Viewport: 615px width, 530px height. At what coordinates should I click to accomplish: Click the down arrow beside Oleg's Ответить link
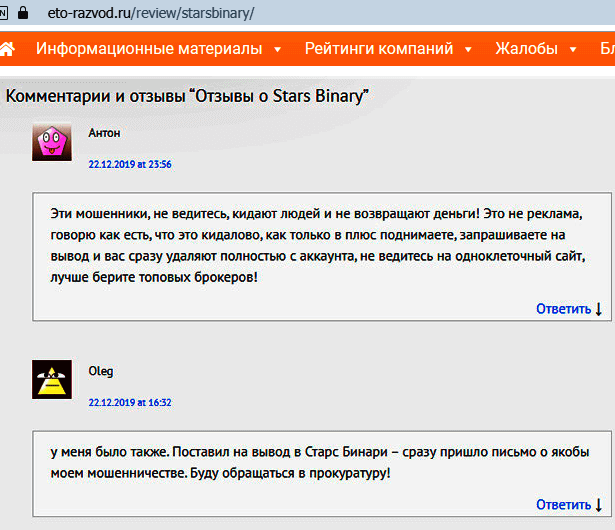599,505
